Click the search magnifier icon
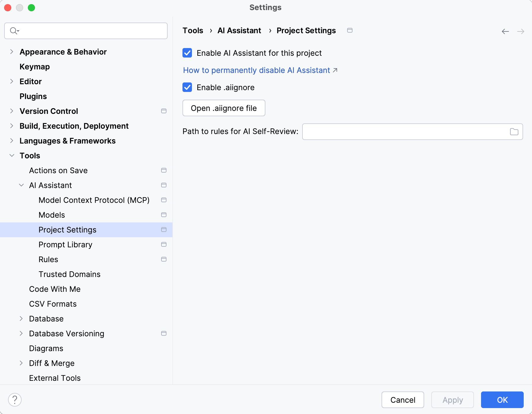 point(14,31)
